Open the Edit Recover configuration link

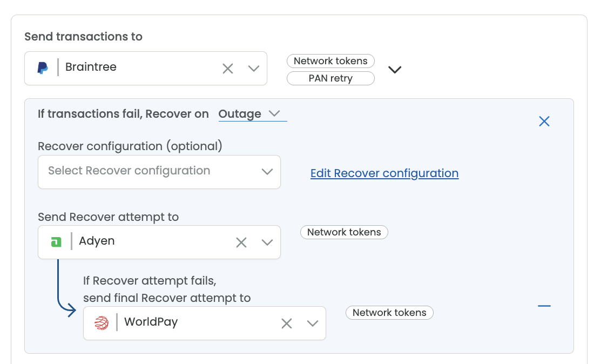coord(384,173)
